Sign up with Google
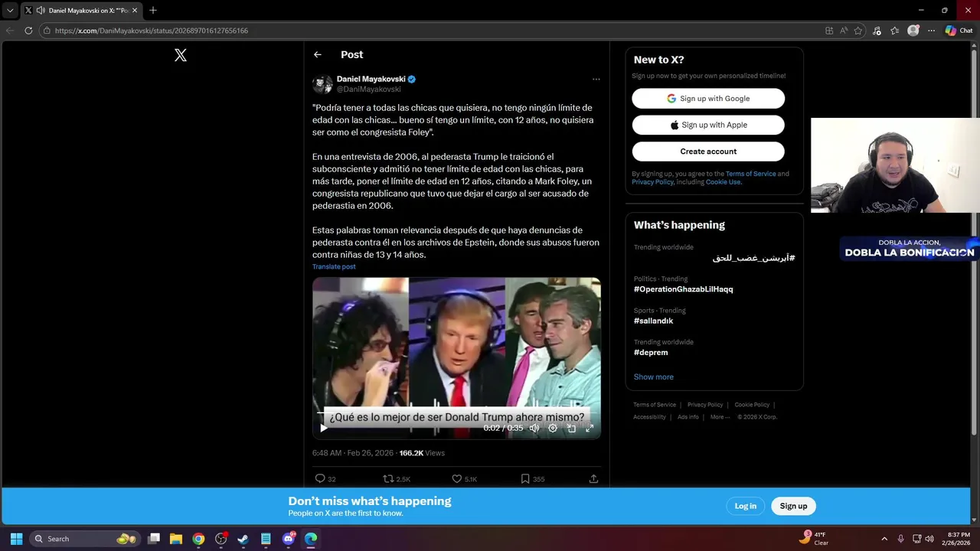 [x=708, y=98]
